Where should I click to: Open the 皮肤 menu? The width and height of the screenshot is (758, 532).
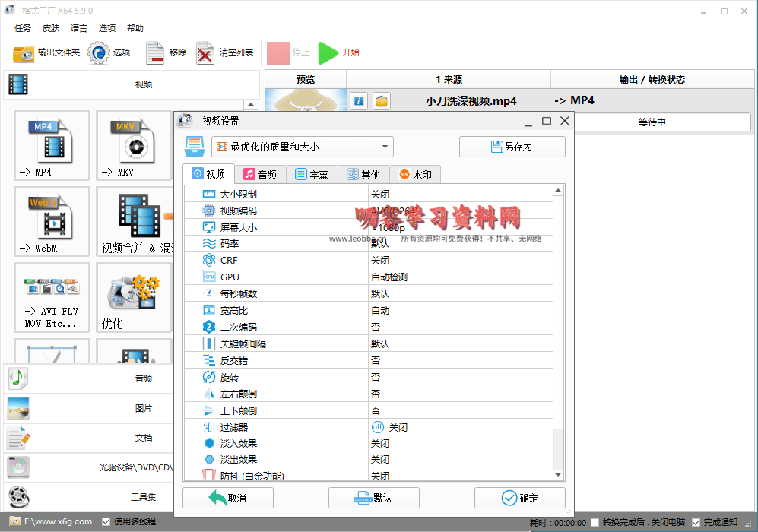click(x=51, y=28)
